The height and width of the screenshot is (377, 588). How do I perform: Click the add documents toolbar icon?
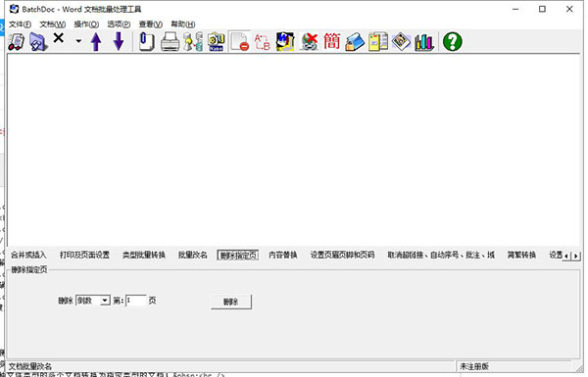coord(16,41)
